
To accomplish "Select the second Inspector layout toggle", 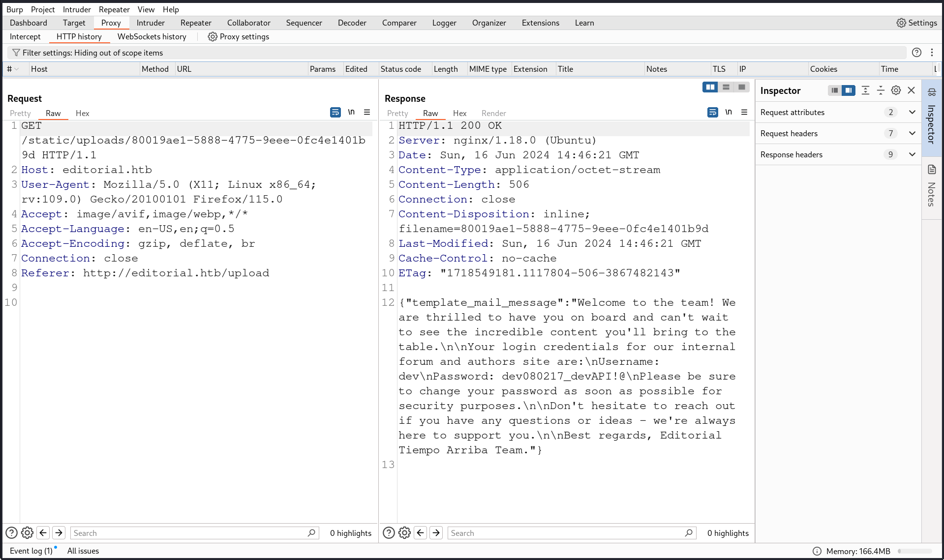I will pyautogui.click(x=849, y=90).
